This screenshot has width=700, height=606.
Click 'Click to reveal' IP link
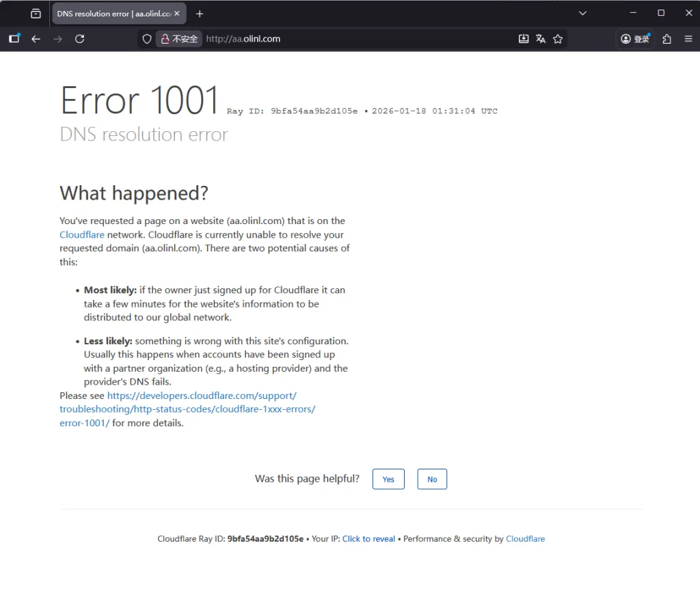[x=368, y=539]
